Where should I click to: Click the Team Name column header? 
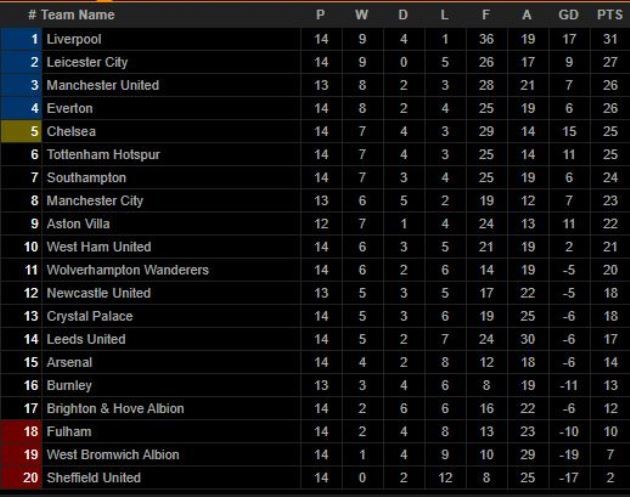click(x=77, y=15)
